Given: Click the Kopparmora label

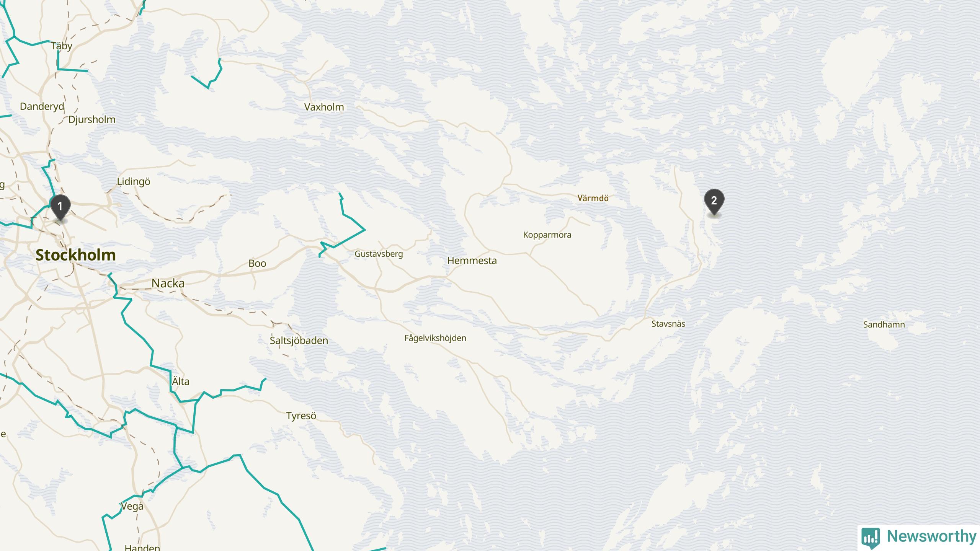Looking at the screenshot, I should 547,235.
